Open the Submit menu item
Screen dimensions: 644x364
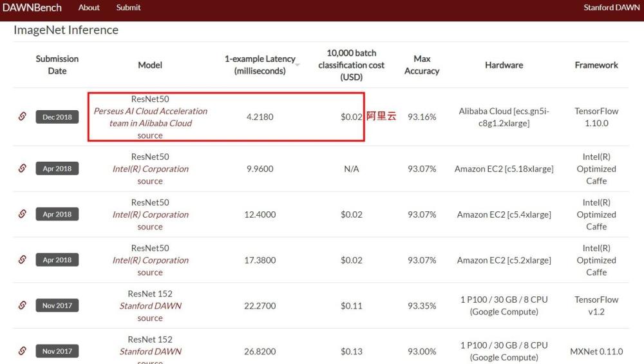[x=128, y=7]
